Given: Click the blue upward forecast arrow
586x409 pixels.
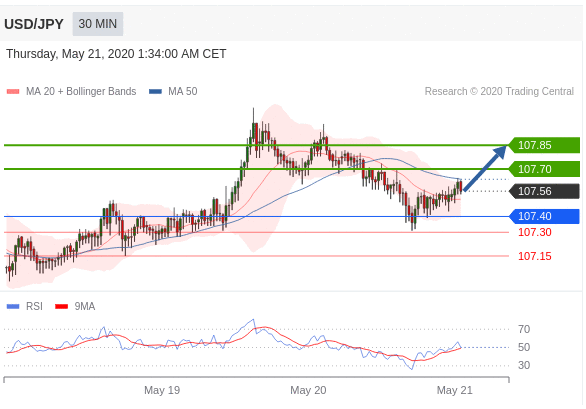Looking at the screenshot, I should click(x=485, y=168).
